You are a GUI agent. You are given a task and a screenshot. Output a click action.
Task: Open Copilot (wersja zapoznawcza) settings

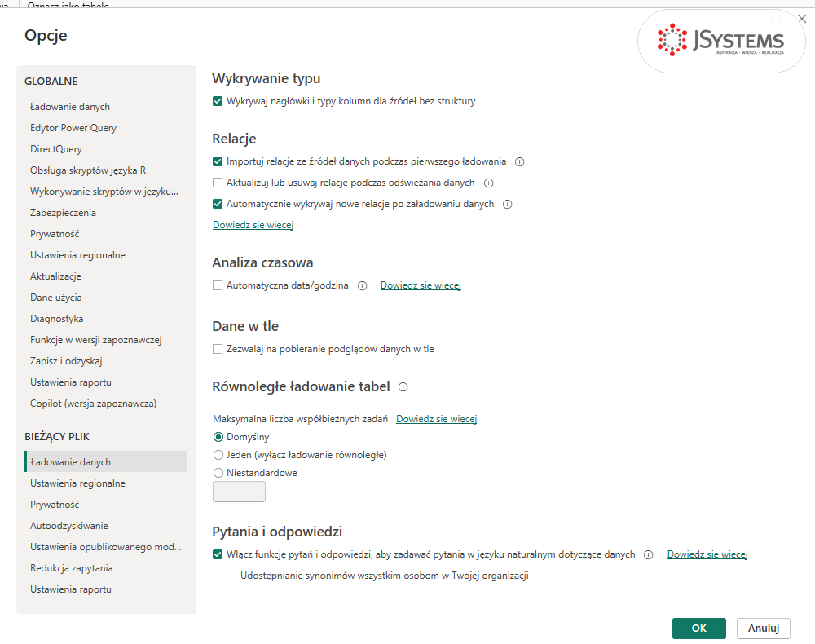(x=106, y=404)
